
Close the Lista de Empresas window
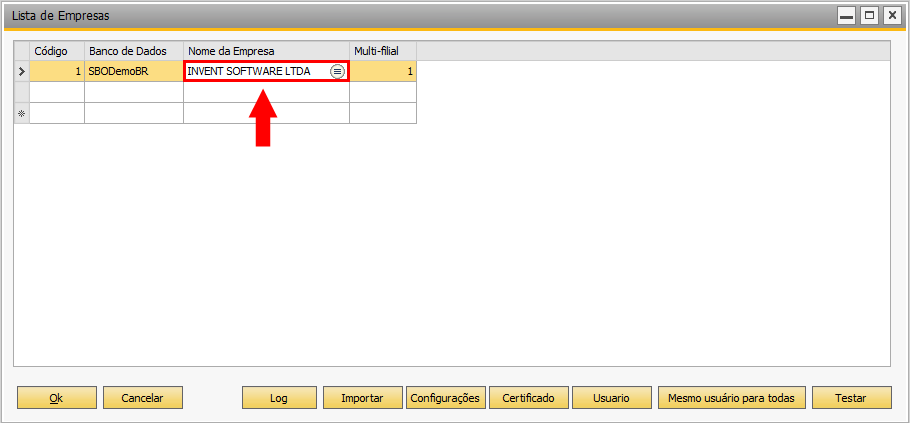click(x=892, y=16)
